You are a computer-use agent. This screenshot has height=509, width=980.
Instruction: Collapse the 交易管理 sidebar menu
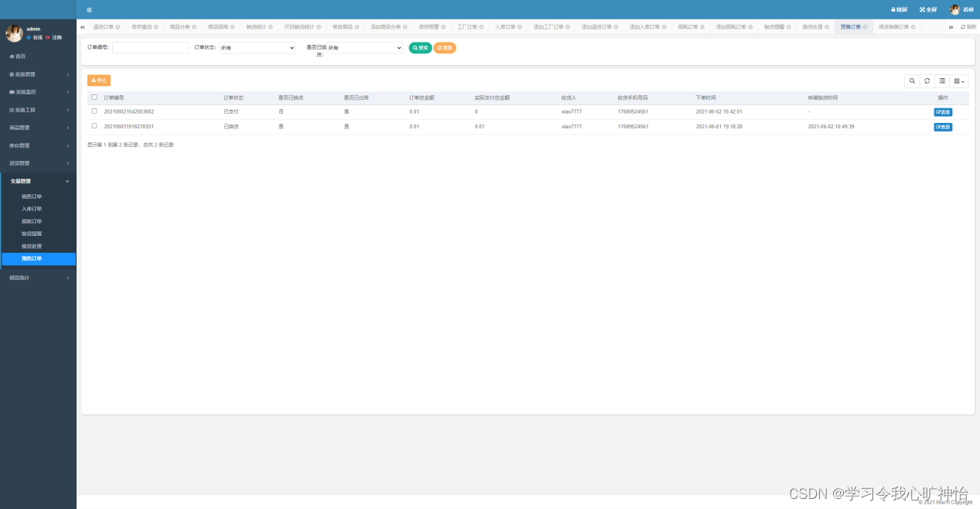tap(38, 181)
